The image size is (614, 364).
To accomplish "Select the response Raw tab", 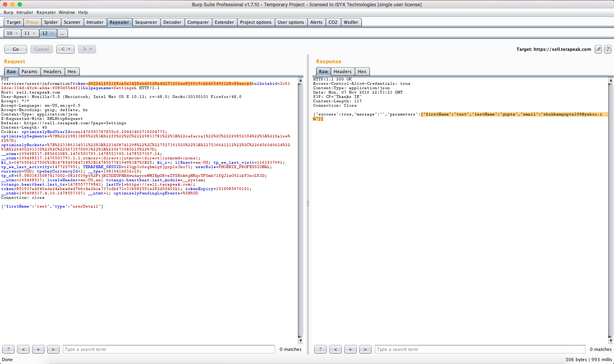I will tap(324, 71).
